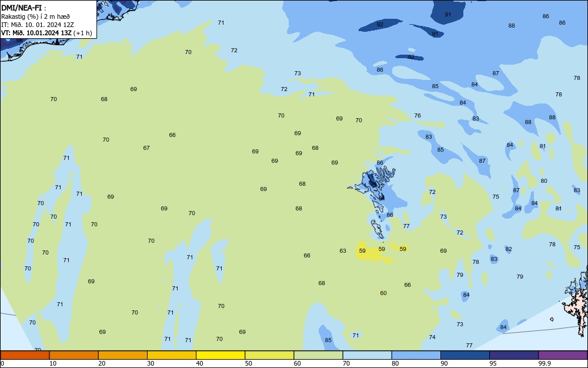Click the dark blue 90–95 legend swatch

[x=465, y=355]
